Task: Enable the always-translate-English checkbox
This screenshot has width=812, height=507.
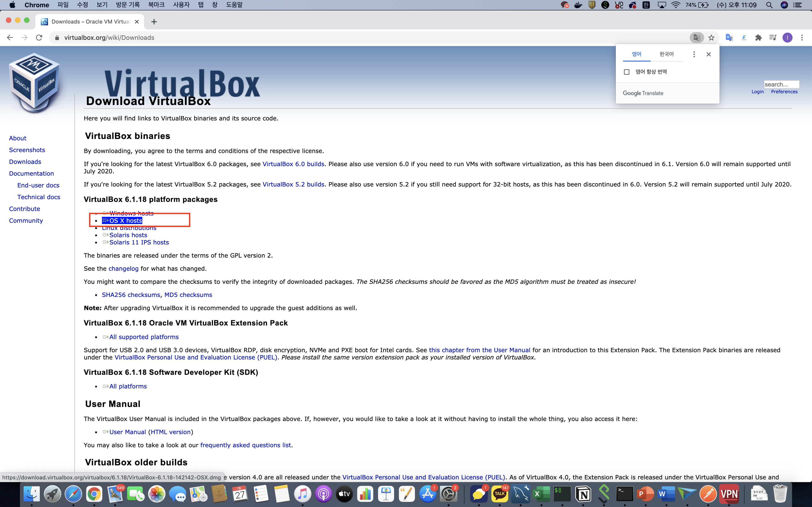Action: (626, 72)
